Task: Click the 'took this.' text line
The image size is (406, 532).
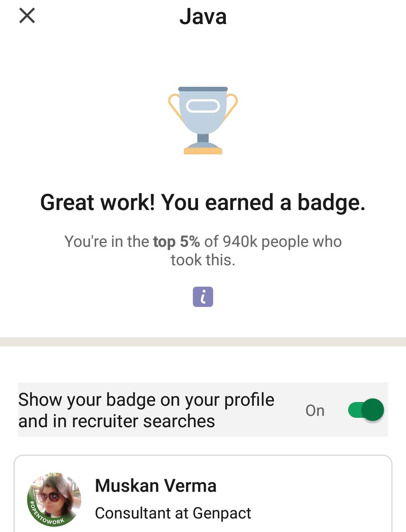Action: pyautogui.click(x=203, y=260)
